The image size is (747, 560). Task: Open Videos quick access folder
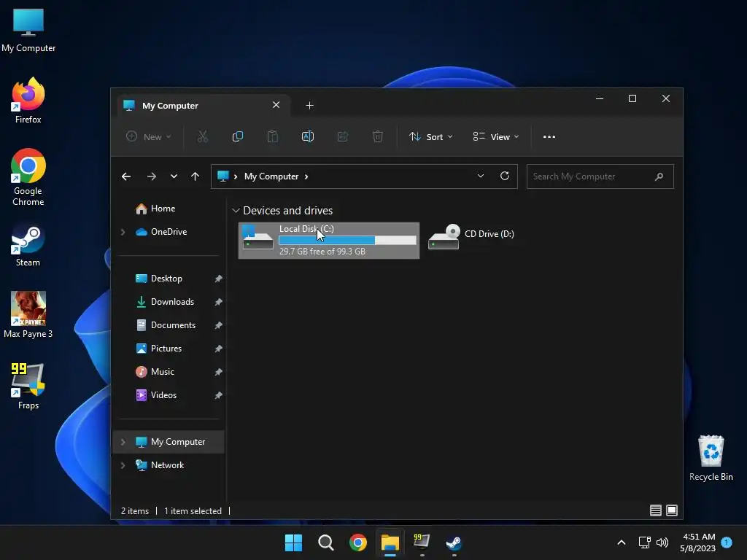coord(163,395)
